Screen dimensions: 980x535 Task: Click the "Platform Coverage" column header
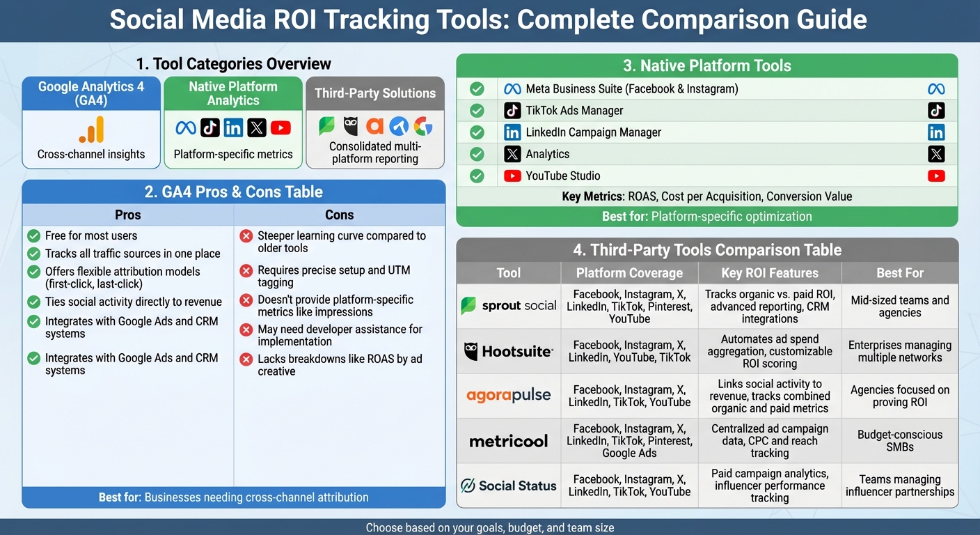[x=629, y=273]
